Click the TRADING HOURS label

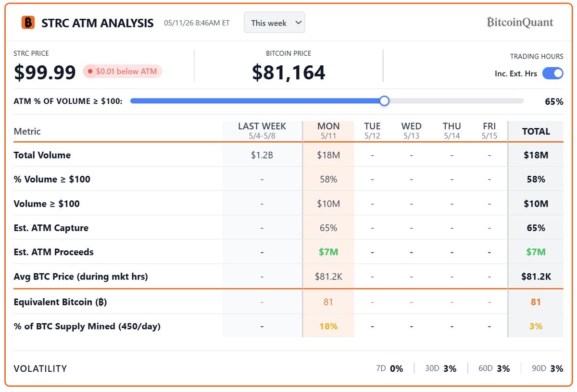pos(537,56)
